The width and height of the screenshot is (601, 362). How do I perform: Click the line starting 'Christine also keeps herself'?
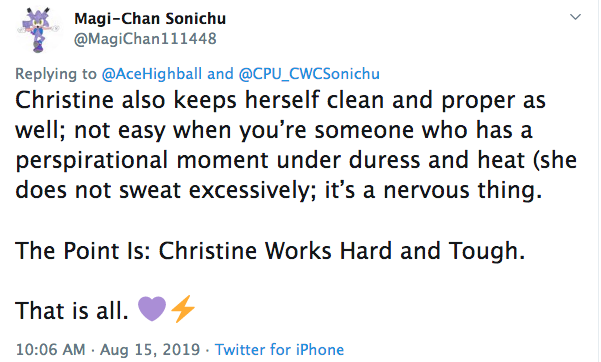(x=280, y=100)
